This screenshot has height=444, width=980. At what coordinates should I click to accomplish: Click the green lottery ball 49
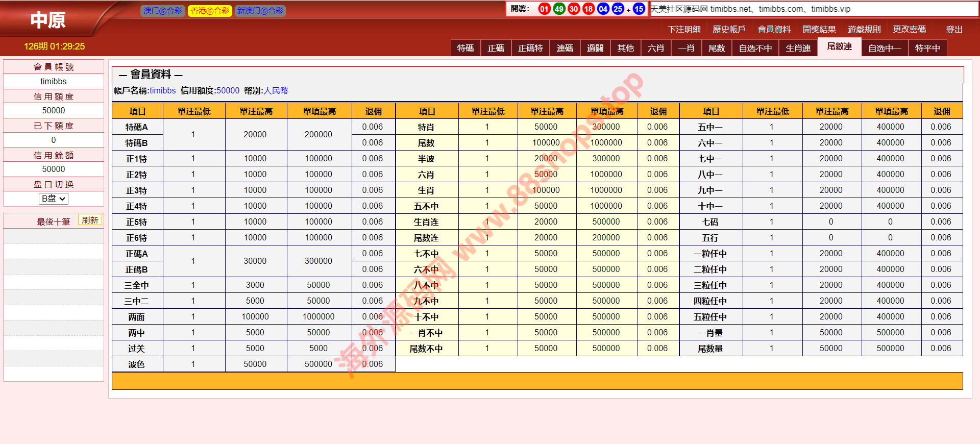coord(559,9)
